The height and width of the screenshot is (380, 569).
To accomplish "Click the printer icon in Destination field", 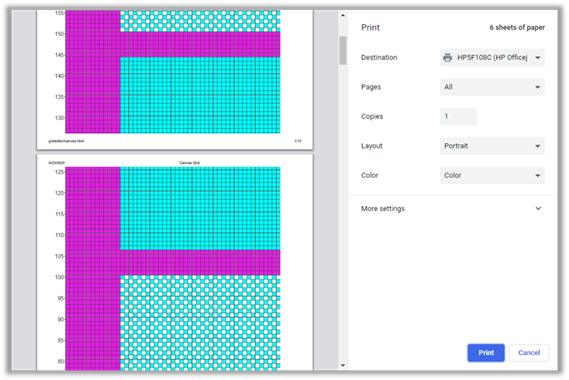I will point(447,58).
